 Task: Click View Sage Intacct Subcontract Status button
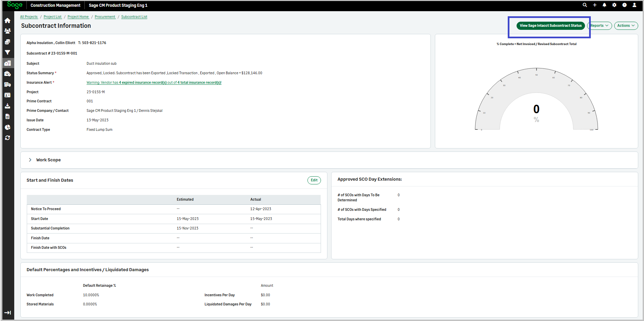click(x=550, y=26)
